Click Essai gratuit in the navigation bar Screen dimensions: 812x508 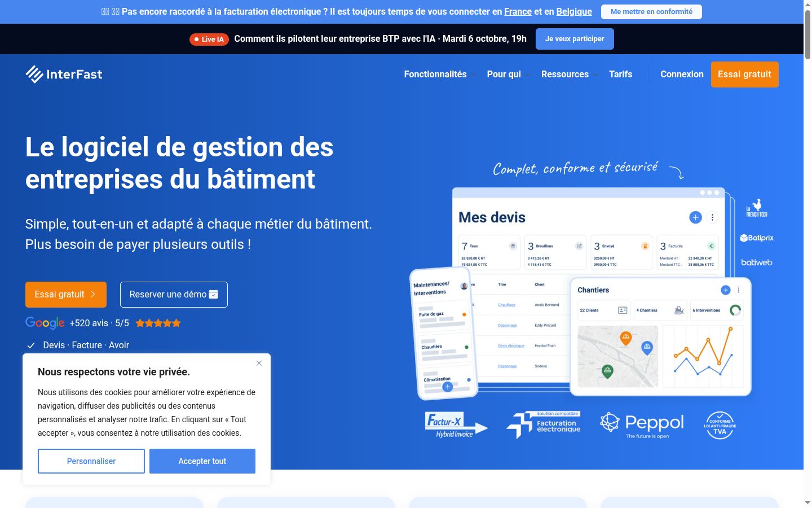point(745,75)
